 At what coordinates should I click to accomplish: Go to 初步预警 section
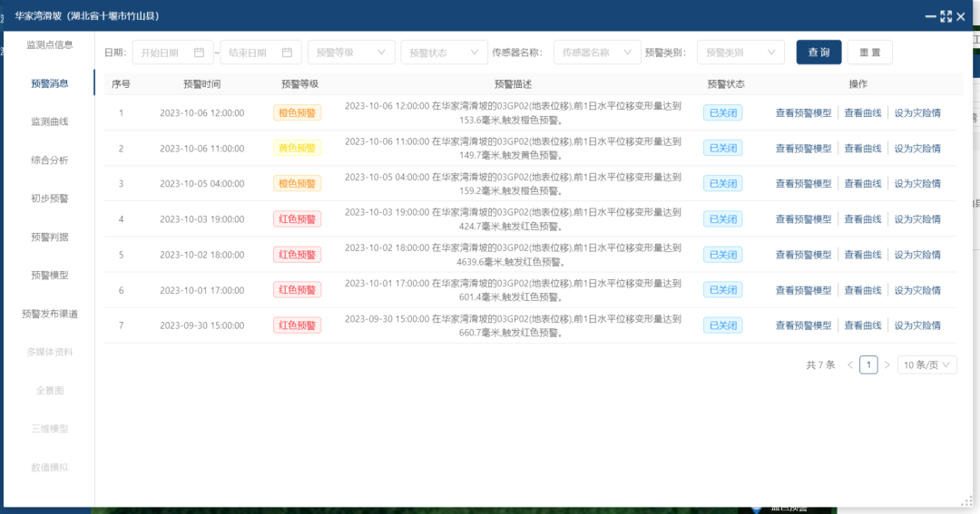(x=49, y=199)
